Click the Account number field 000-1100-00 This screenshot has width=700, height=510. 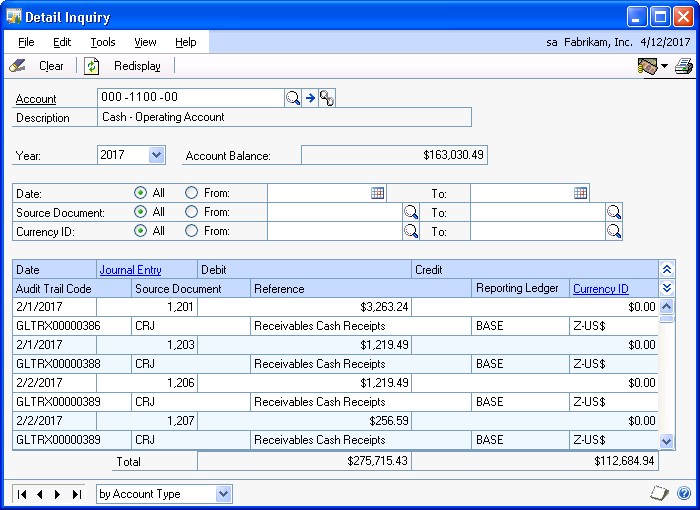click(x=191, y=97)
